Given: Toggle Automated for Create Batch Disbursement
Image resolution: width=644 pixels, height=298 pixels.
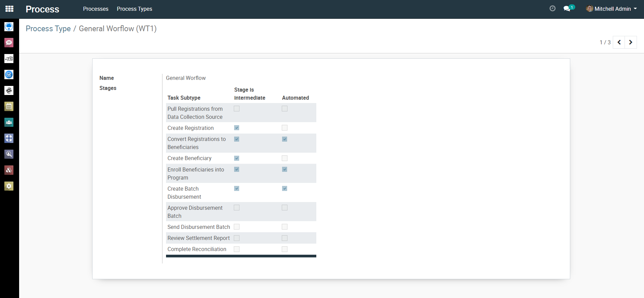Looking at the screenshot, I should click(x=284, y=189).
